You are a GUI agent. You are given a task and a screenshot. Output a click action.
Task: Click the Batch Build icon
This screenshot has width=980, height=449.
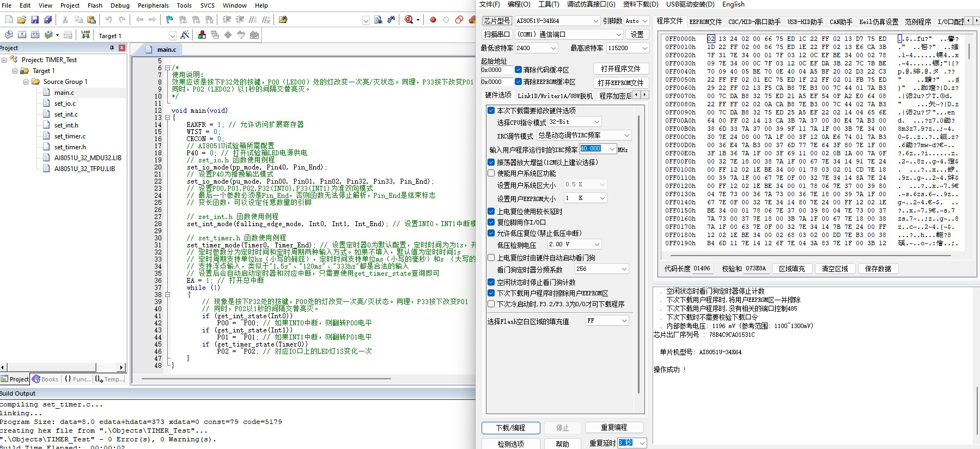[x=48, y=35]
